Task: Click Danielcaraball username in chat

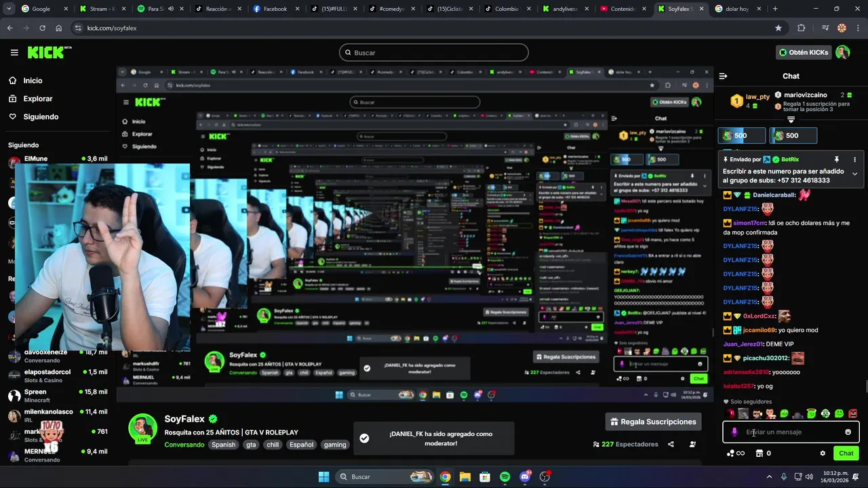Action: click(x=774, y=195)
